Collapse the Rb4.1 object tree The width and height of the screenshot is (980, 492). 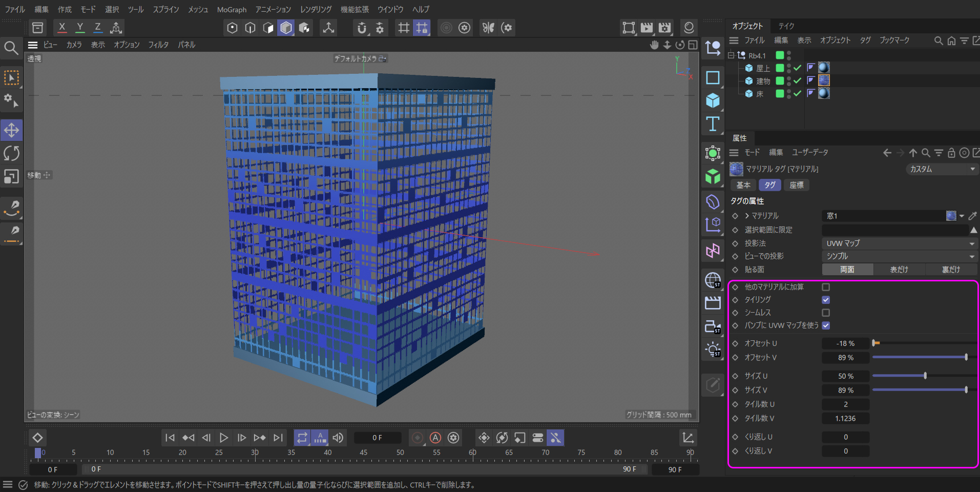coord(731,55)
